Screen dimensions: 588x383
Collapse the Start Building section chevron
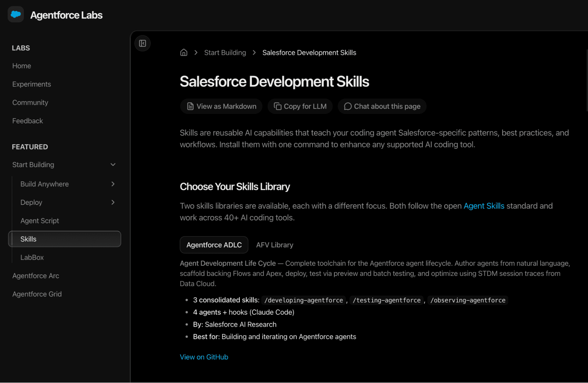click(113, 165)
